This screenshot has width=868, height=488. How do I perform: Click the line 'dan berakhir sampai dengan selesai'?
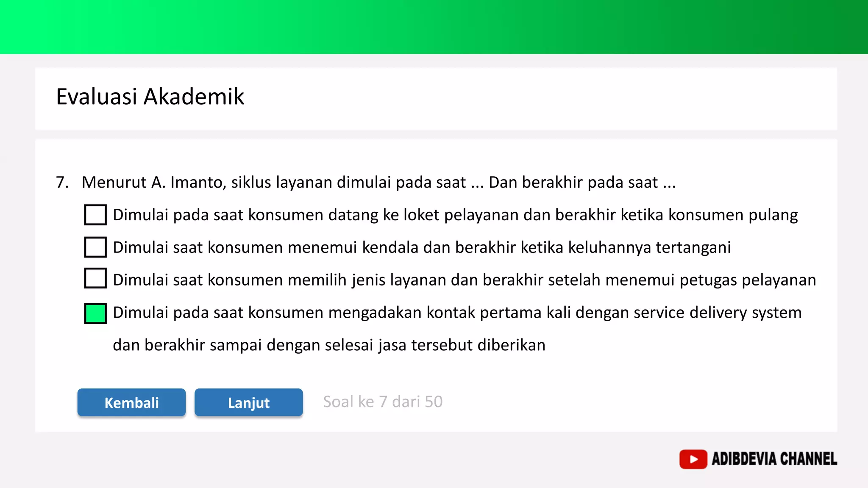(329, 345)
